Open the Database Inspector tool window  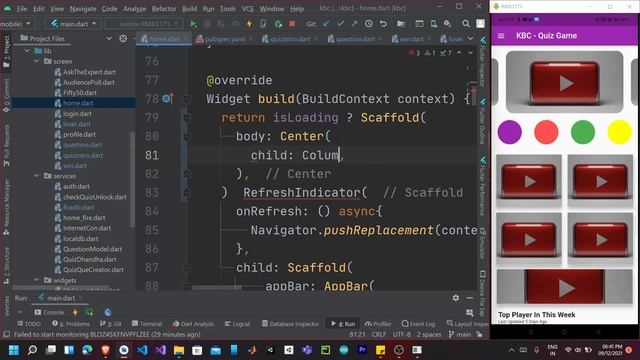click(291, 324)
